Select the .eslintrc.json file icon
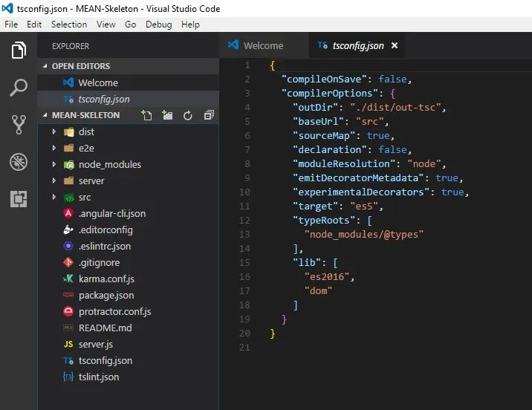The height and width of the screenshot is (410, 532). [x=68, y=246]
